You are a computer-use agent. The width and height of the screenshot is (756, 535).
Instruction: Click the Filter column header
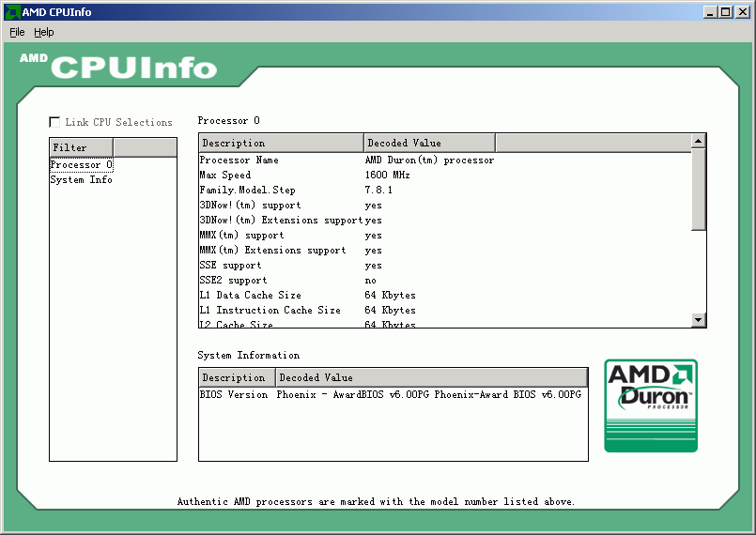81,147
